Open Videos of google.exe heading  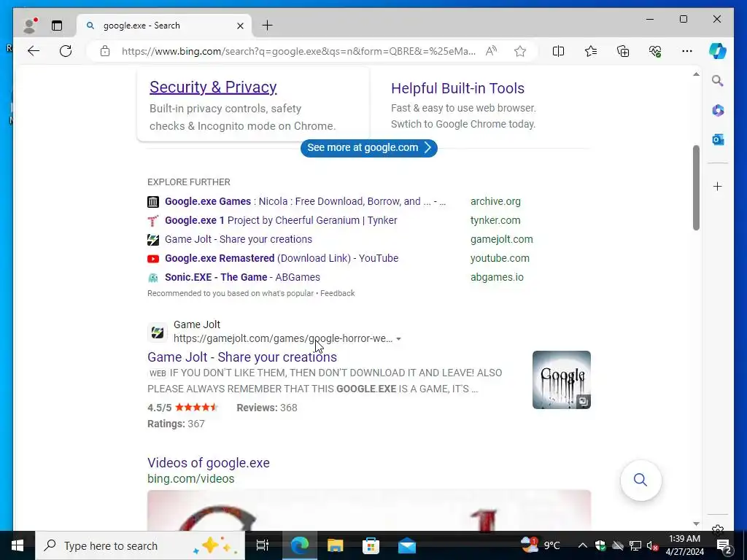(208, 463)
